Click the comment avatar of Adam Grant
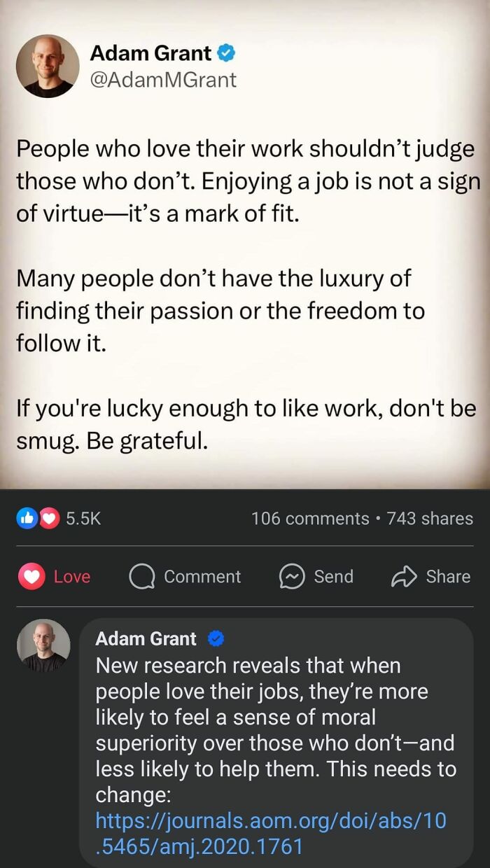The width and height of the screenshot is (490, 868). (42, 644)
